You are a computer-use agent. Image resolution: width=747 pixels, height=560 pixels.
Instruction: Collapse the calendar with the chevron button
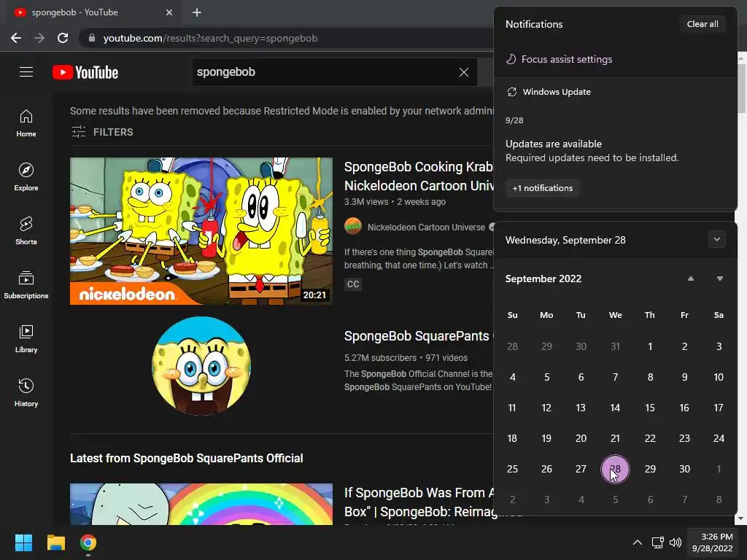(x=716, y=239)
